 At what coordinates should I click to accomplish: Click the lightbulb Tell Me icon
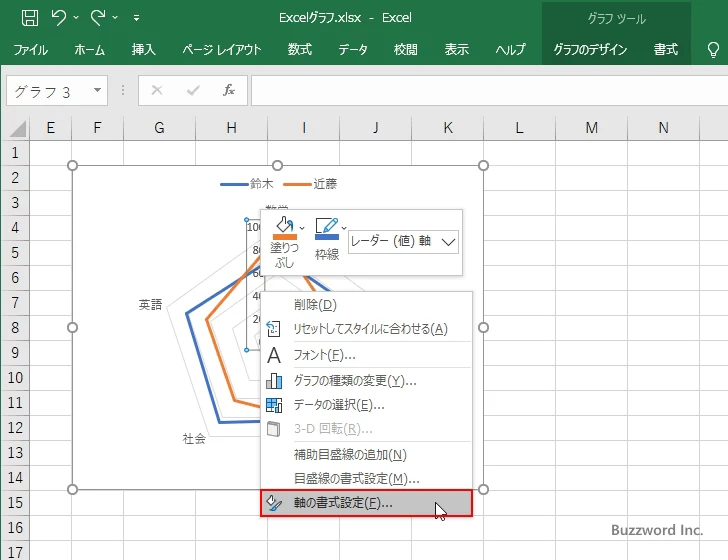(x=713, y=50)
